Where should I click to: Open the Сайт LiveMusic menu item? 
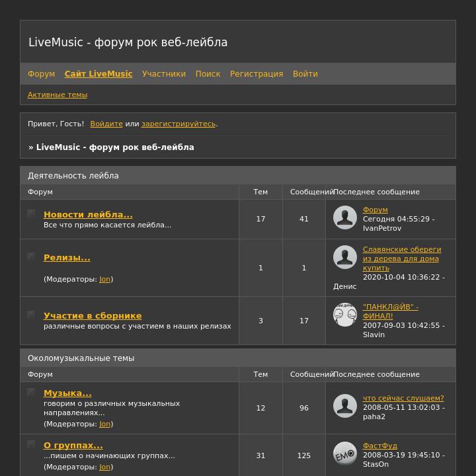click(99, 74)
